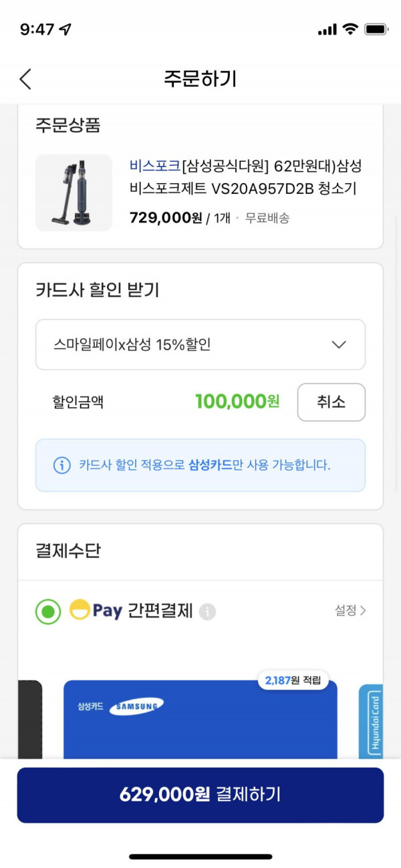Tap the Wi-Fi status icon
401x868 pixels.
(x=350, y=29)
